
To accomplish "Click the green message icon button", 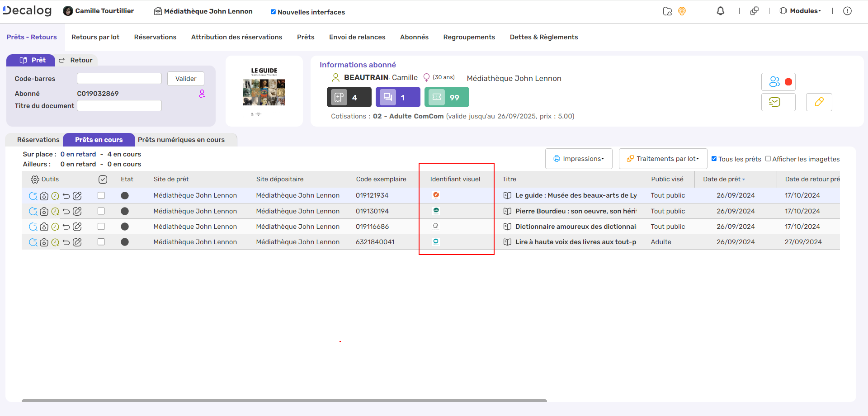I will point(778,102).
